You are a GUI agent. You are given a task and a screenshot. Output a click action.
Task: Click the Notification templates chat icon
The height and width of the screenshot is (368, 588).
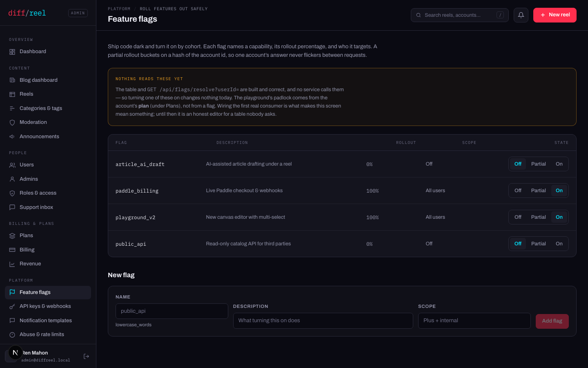pos(12,321)
